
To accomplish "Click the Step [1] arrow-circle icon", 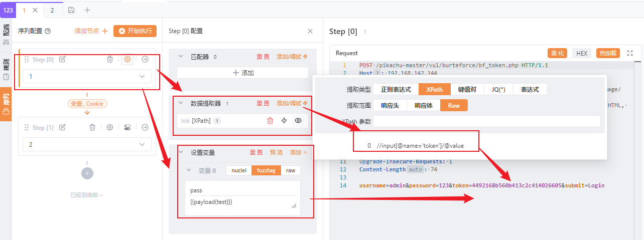I will click(x=145, y=127).
